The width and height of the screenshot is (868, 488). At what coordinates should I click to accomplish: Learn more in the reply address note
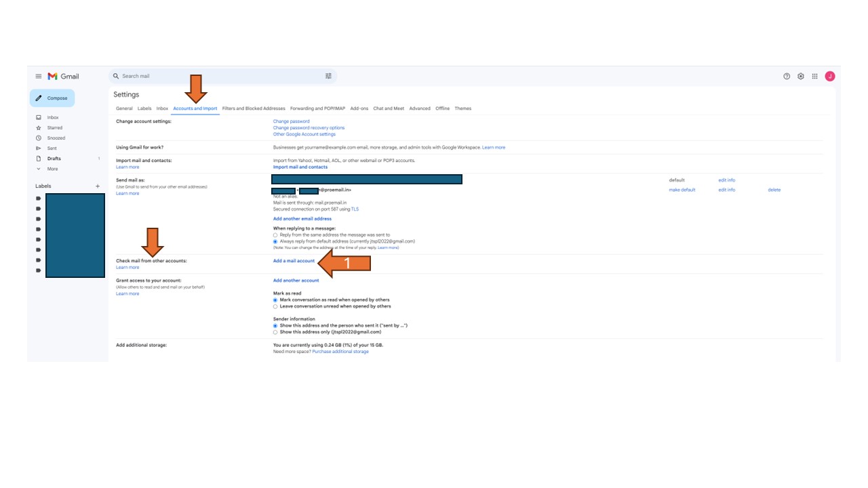[389, 247]
